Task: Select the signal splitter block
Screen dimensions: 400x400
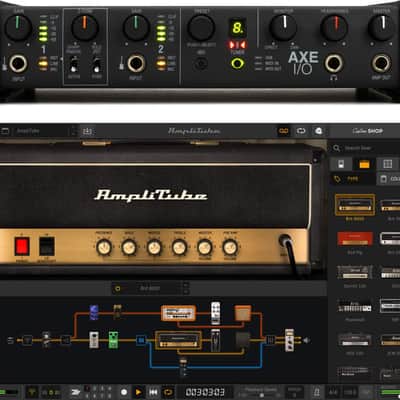Action: coord(66,340)
